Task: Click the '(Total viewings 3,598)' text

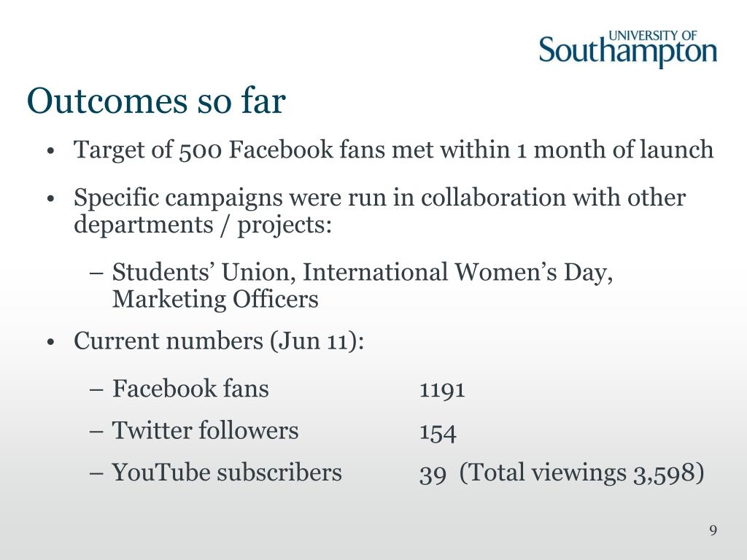Action: pyautogui.click(x=581, y=472)
